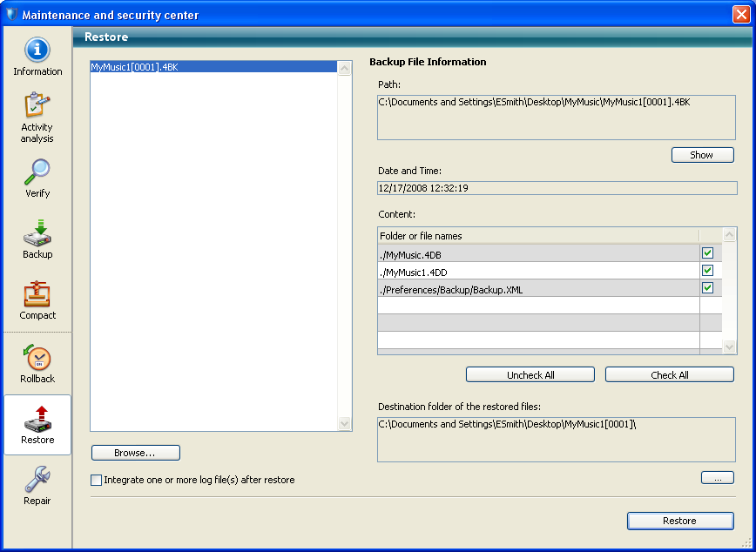This screenshot has height=552, width=756.
Task: Open destination folder picker ellipsis button
Action: [x=718, y=478]
